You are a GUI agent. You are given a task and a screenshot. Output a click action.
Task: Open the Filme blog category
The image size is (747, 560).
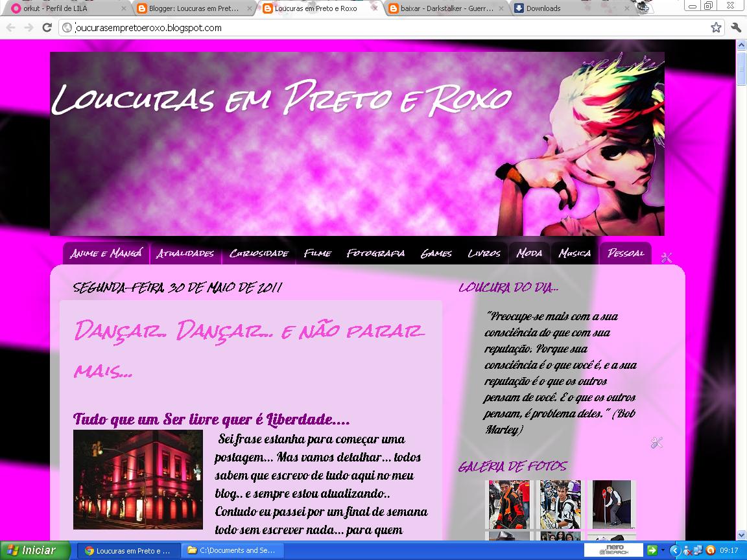coord(317,253)
